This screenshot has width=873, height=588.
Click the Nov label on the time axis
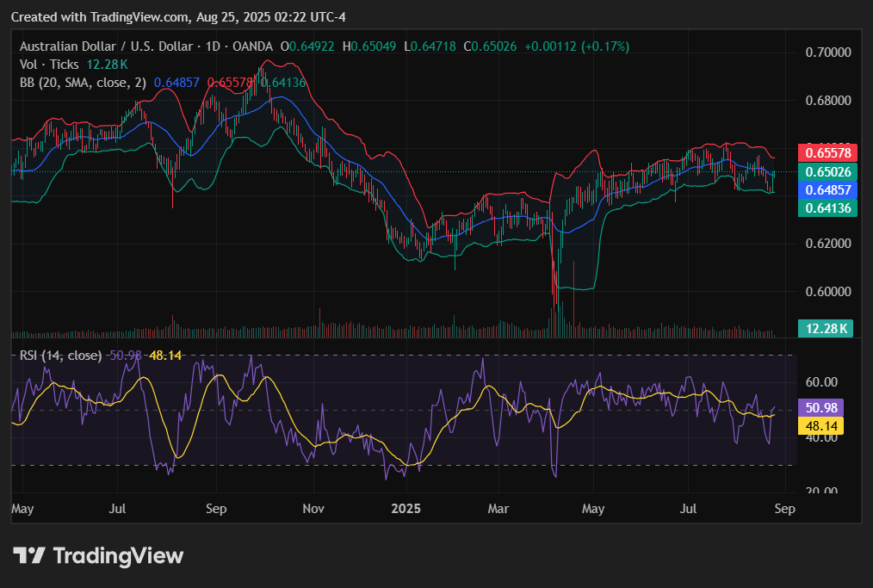(313, 509)
